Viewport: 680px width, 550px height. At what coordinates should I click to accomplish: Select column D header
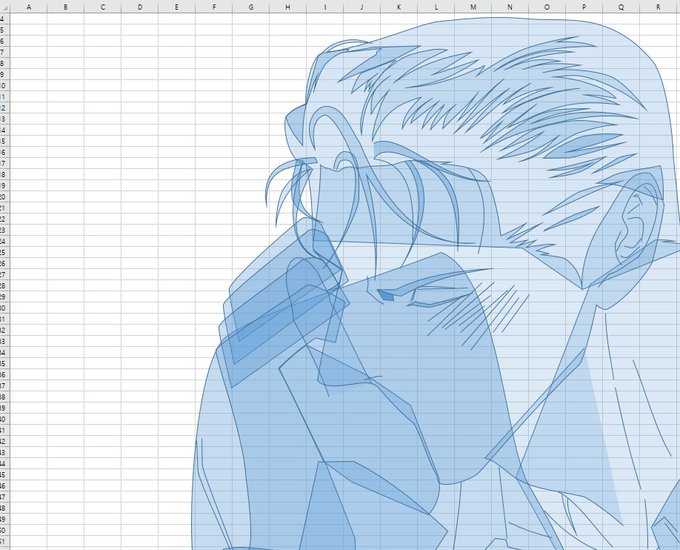pos(140,7)
